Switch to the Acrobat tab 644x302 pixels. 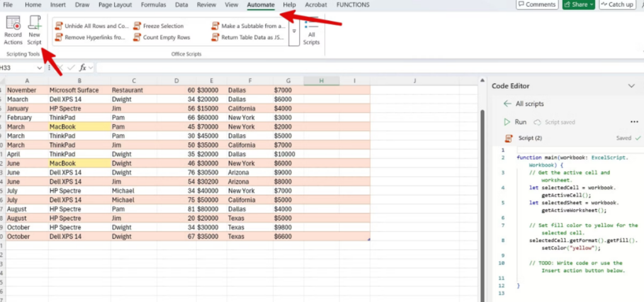point(316,5)
